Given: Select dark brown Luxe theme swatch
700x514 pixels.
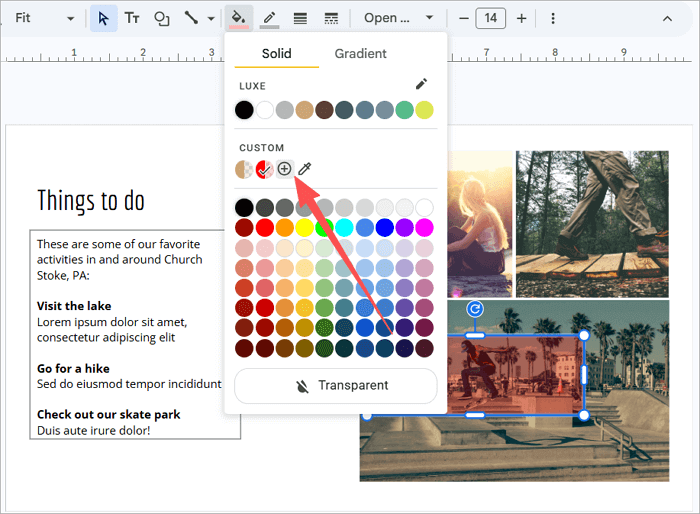Looking at the screenshot, I should [x=325, y=110].
